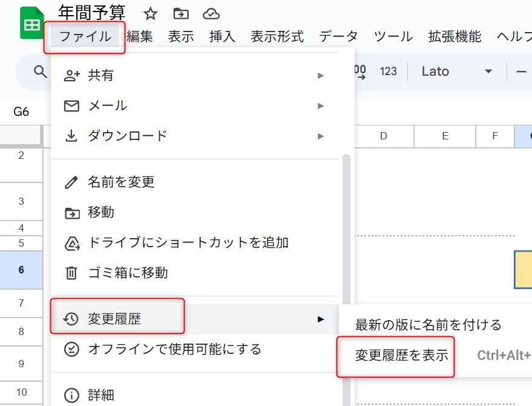Toggle オフラインで使用可能にする
532x406 pixels.
(195, 349)
